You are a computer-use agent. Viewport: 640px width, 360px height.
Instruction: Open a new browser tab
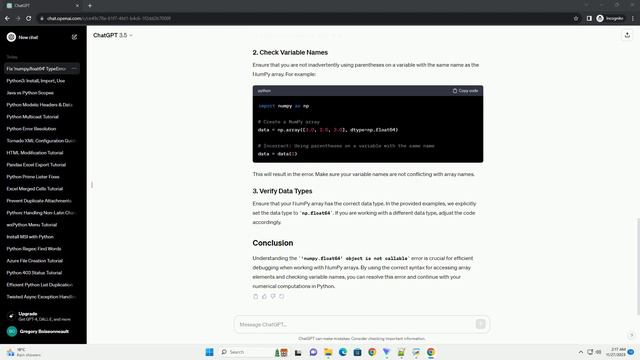[x=90, y=6]
